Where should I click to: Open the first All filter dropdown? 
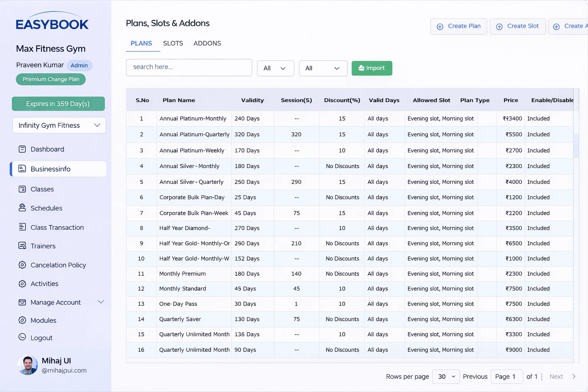275,68
